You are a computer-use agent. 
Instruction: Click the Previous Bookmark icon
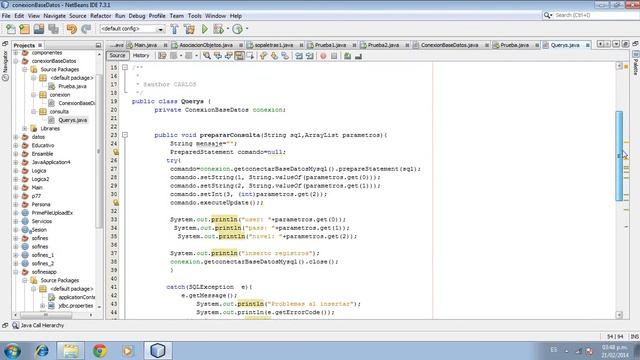263,56
